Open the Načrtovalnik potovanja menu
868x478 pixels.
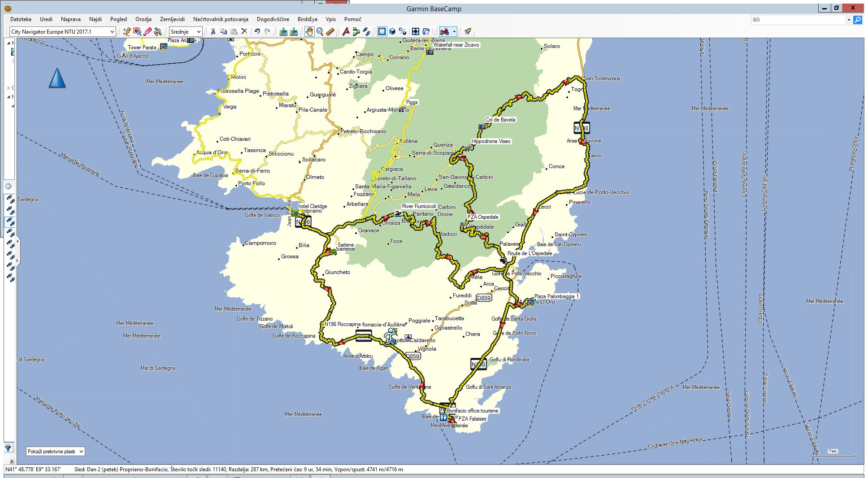(221, 19)
